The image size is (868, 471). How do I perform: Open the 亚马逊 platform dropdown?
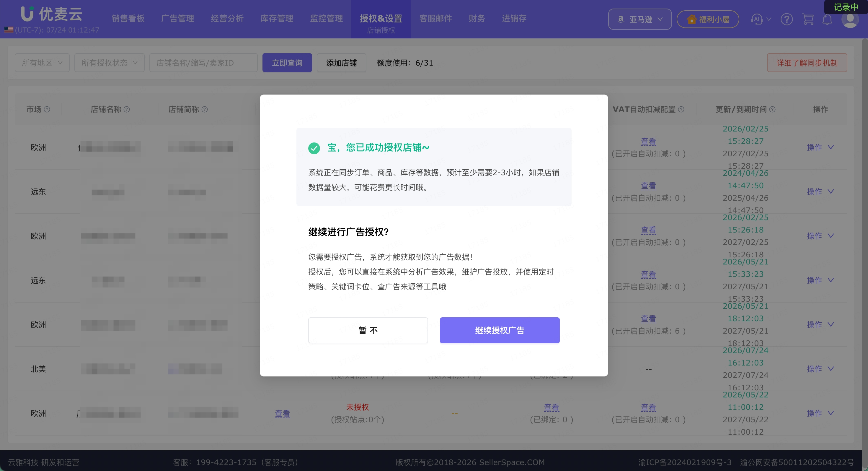[639, 19]
